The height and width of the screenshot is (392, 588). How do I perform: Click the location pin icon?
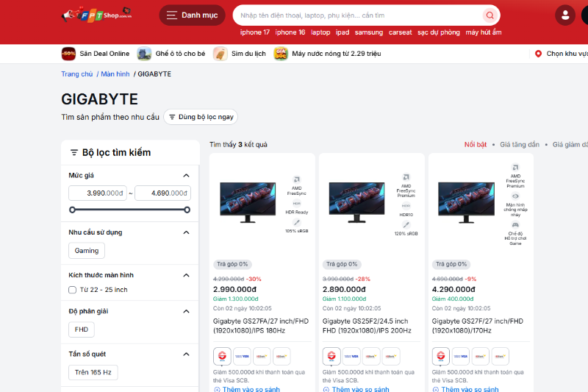[538, 54]
